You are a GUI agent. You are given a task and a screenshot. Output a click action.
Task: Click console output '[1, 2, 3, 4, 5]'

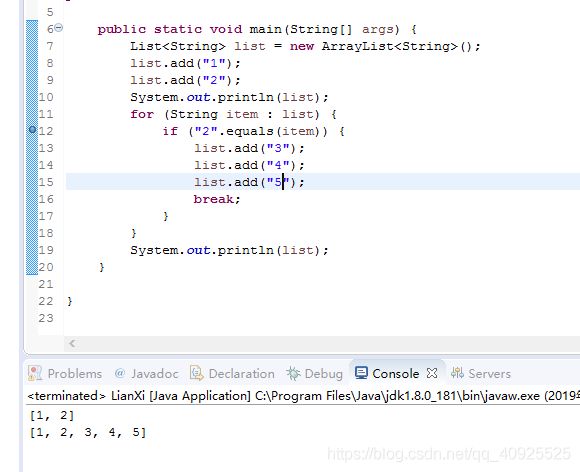(88, 432)
